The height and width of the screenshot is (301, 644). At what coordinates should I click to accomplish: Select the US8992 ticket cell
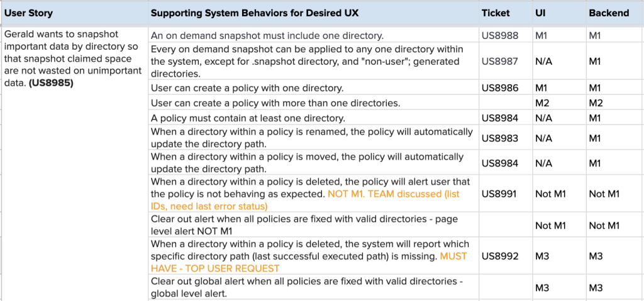[x=500, y=256]
